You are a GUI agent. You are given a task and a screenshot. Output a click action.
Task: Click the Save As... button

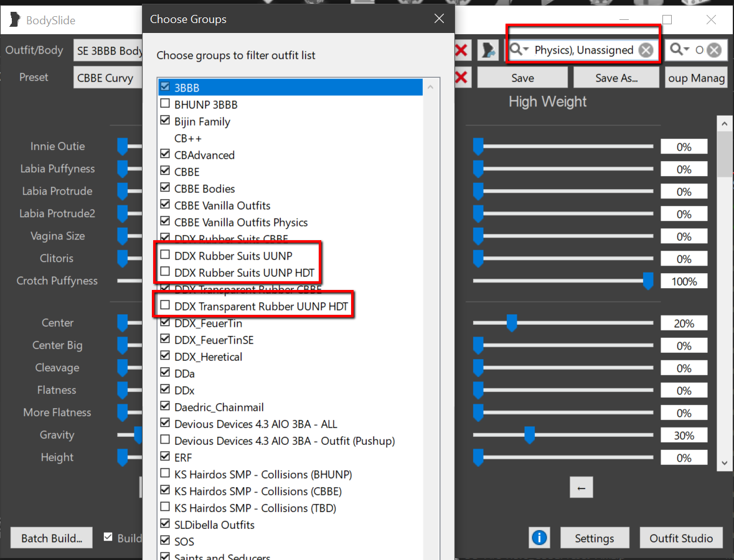pyautogui.click(x=616, y=78)
